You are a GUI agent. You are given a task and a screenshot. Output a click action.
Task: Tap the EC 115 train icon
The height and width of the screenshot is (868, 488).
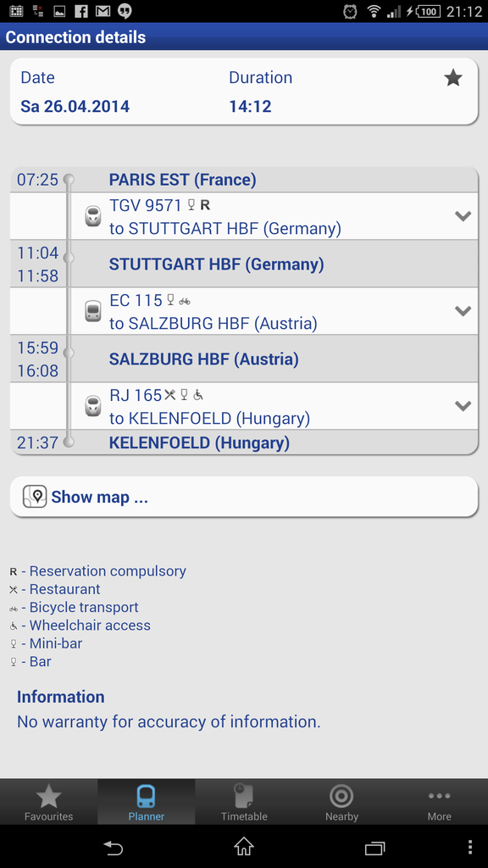tap(93, 311)
